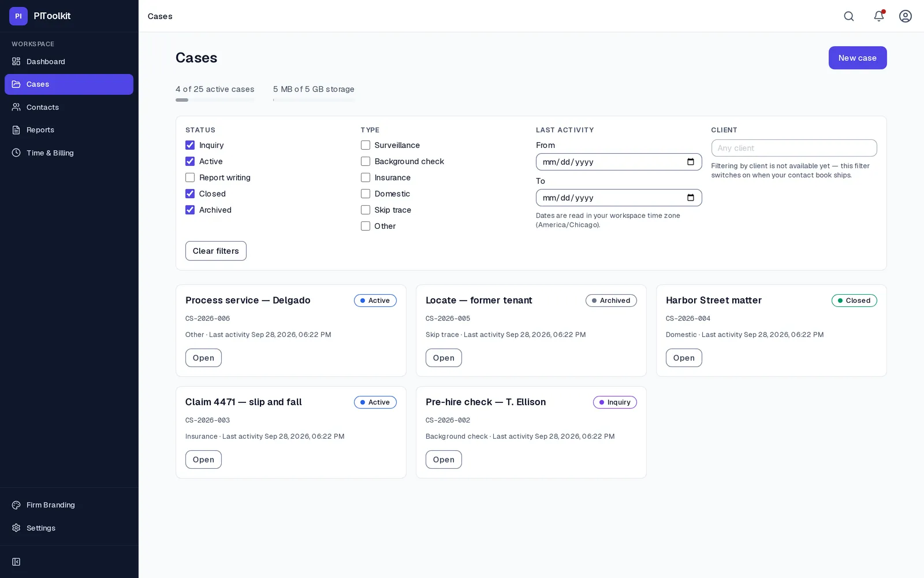Open the Harbor Street matter case
Screen dimensions: 924x578
tap(684, 358)
